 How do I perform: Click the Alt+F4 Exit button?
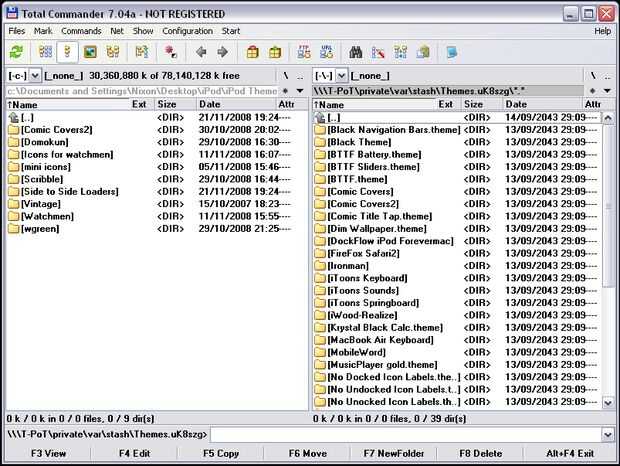pos(570,453)
